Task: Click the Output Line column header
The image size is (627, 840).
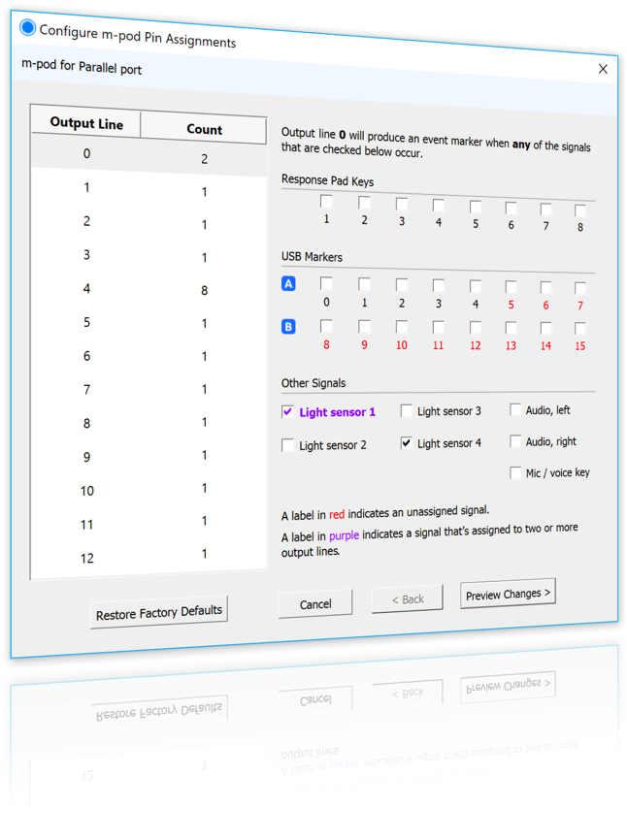Action: 86,124
